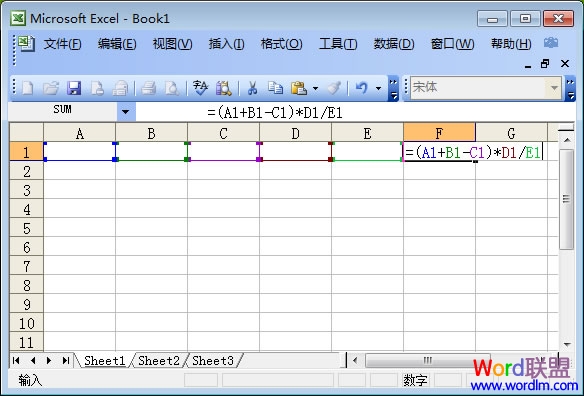Run the Spelling check icon
The height and width of the screenshot is (396, 584).
pyautogui.click(x=200, y=88)
